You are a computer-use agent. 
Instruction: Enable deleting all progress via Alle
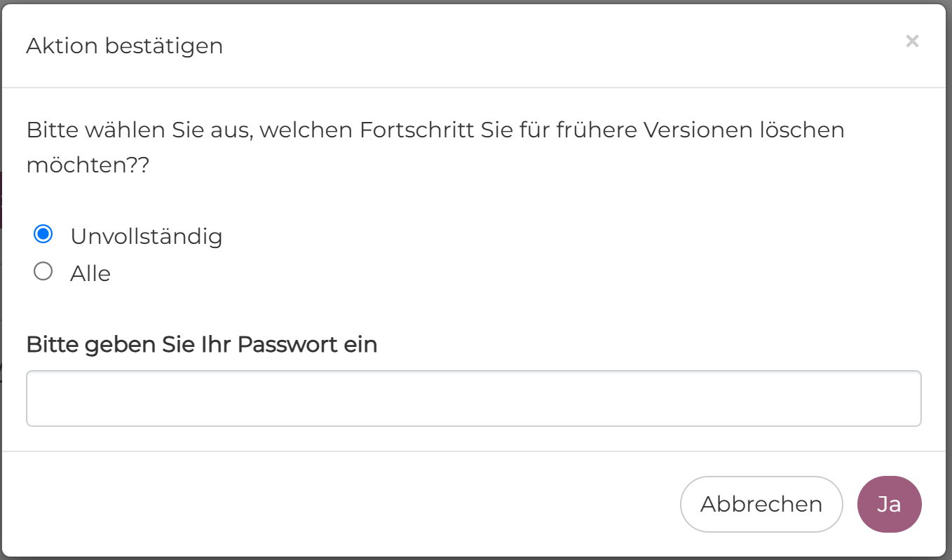(43, 271)
